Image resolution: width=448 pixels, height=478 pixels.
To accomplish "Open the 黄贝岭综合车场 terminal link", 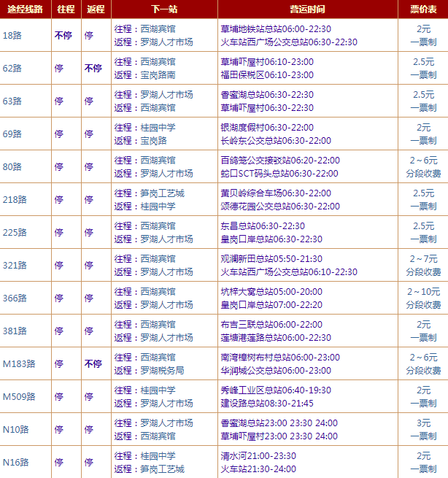I will click(x=251, y=193).
